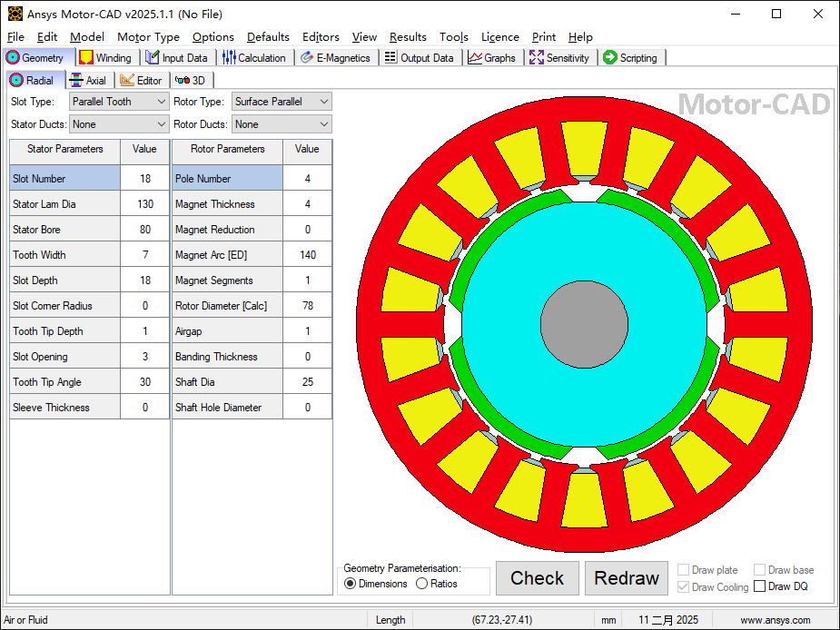The width and height of the screenshot is (840, 630).
Task: Select the Dimensions parameterisation option
Action: point(351,584)
